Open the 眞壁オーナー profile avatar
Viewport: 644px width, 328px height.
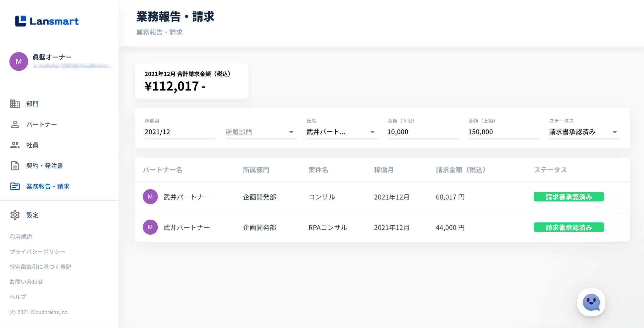(x=19, y=62)
